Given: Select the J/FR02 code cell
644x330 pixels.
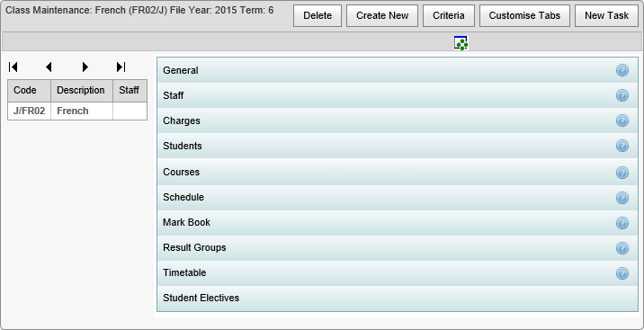Looking at the screenshot, I should (x=29, y=111).
